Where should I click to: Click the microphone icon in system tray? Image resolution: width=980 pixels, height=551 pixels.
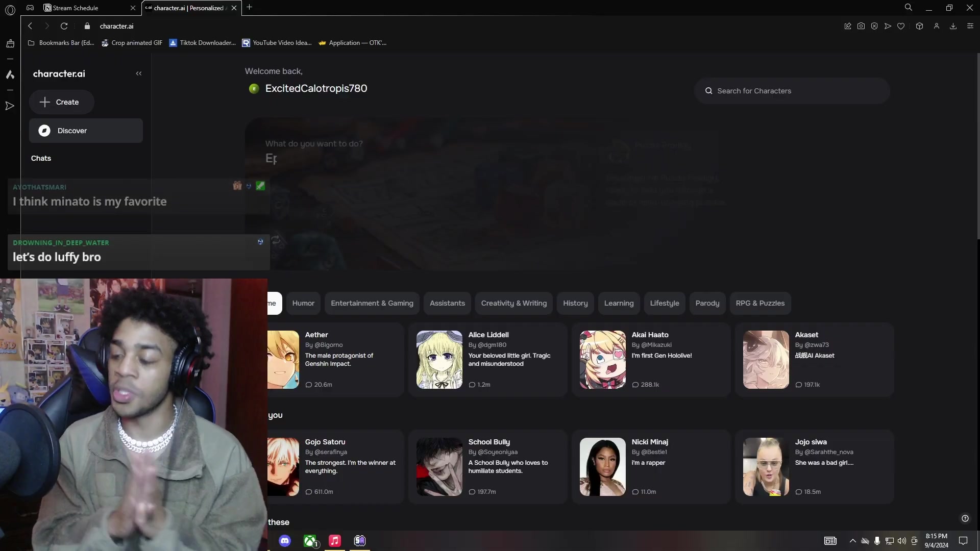[x=877, y=541]
